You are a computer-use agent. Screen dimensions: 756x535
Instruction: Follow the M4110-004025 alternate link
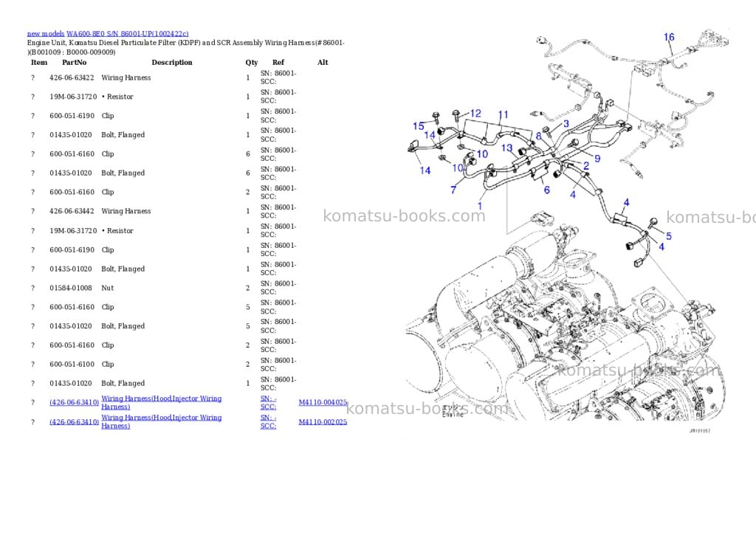point(323,402)
